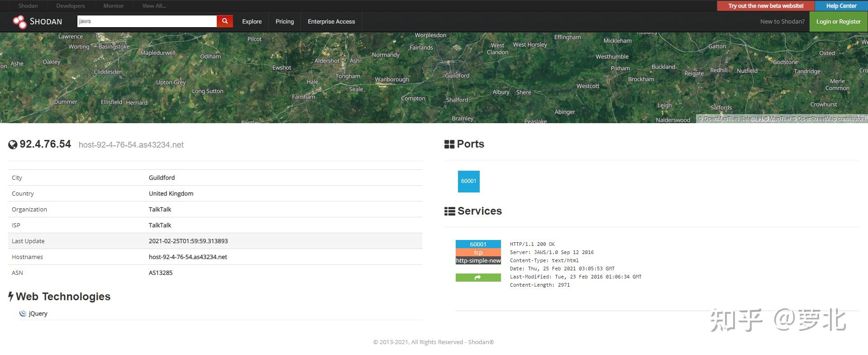The width and height of the screenshot is (868, 355).
Task: Open the Pricing page
Action: click(x=285, y=21)
